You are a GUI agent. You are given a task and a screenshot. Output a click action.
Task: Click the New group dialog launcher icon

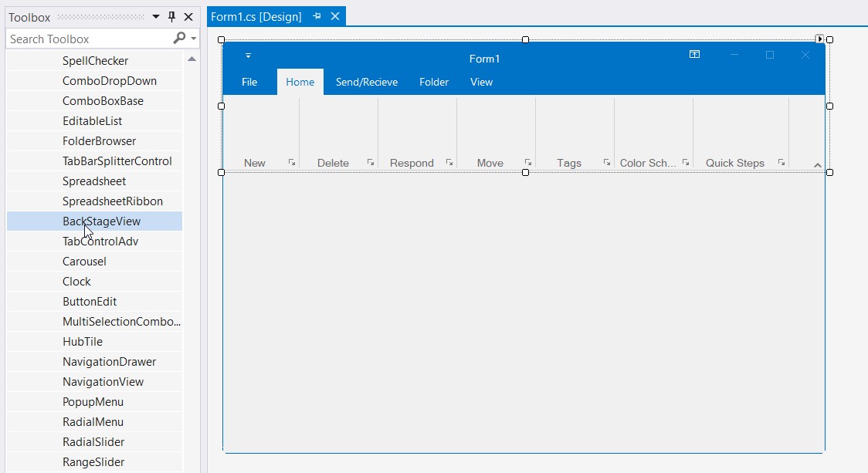pyautogui.click(x=291, y=163)
